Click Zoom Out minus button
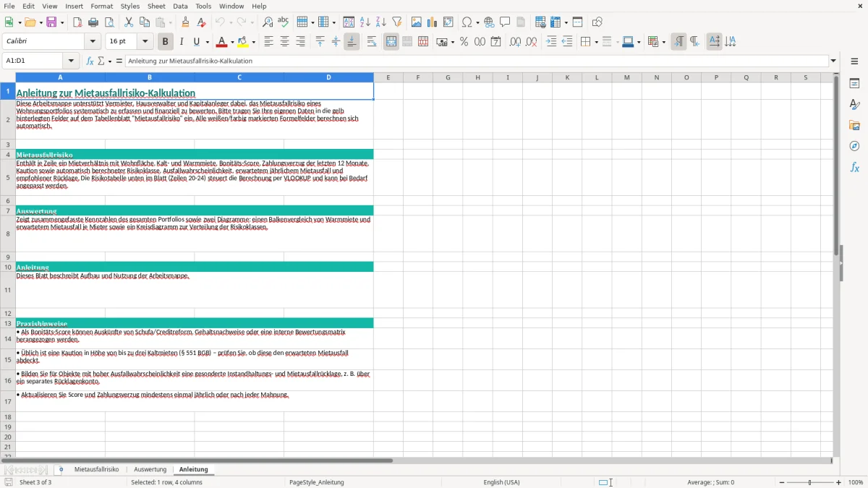The image size is (868, 488). pyautogui.click(x=780, y=482)
